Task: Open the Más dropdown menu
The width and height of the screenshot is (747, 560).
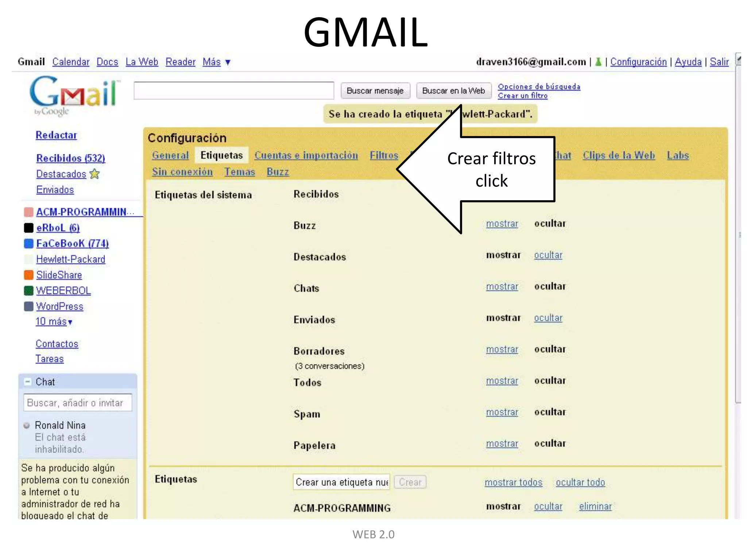Action: point(216,62)
